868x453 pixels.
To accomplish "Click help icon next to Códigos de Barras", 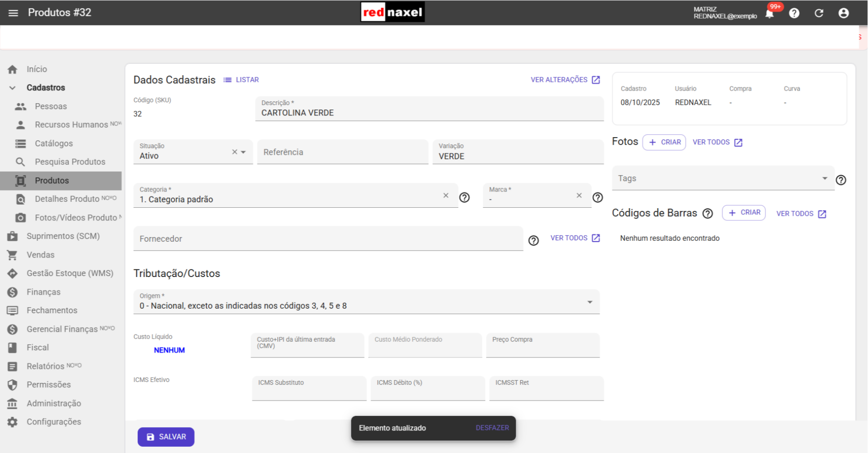I will click(x=708, y=213).
